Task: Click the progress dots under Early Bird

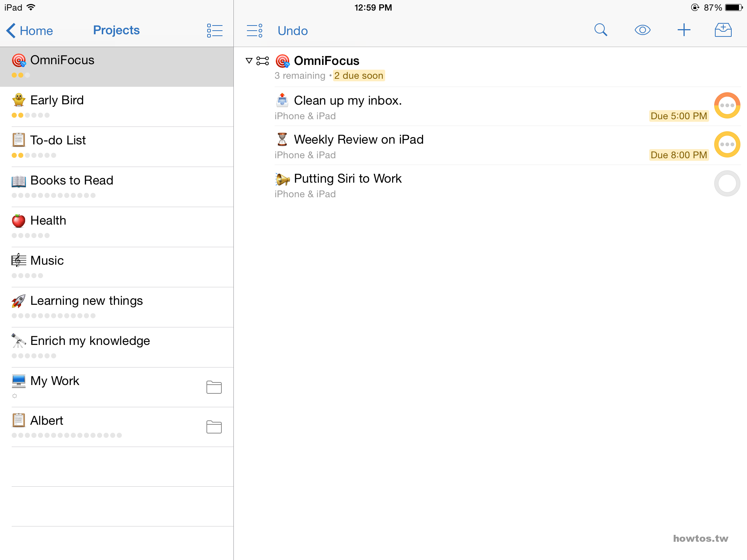Action: pos(31,115)
